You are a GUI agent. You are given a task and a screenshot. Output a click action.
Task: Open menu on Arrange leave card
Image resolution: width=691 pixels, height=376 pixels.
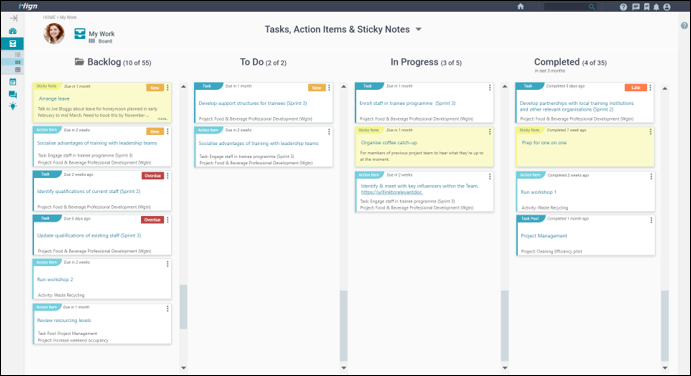pyautogui.click(x=167, y=88)
